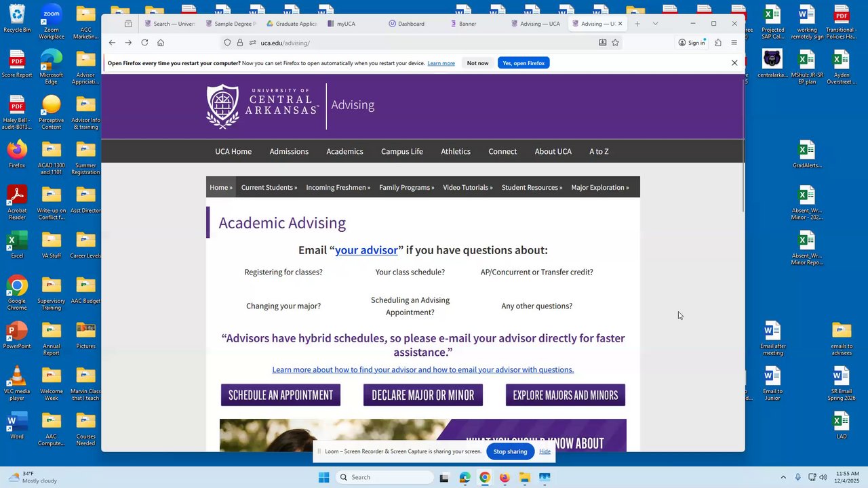
Task: Click the Home item in advising nav
Action: click(221, 187)
